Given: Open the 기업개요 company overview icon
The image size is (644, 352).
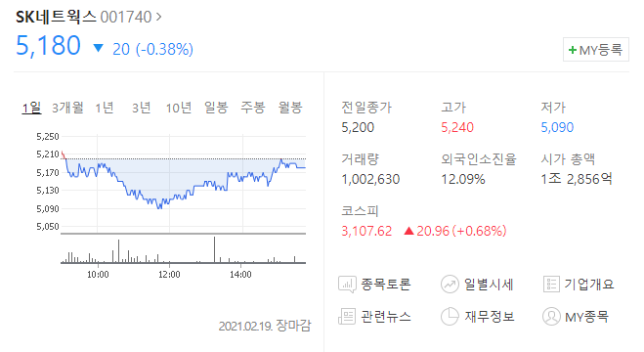Looking at the screenshot, I should coord(551,285).
